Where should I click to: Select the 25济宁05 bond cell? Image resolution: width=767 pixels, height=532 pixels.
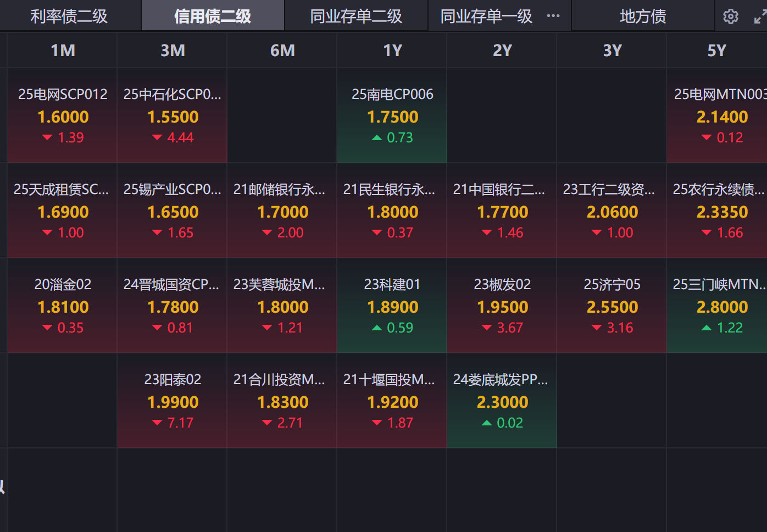612,306
